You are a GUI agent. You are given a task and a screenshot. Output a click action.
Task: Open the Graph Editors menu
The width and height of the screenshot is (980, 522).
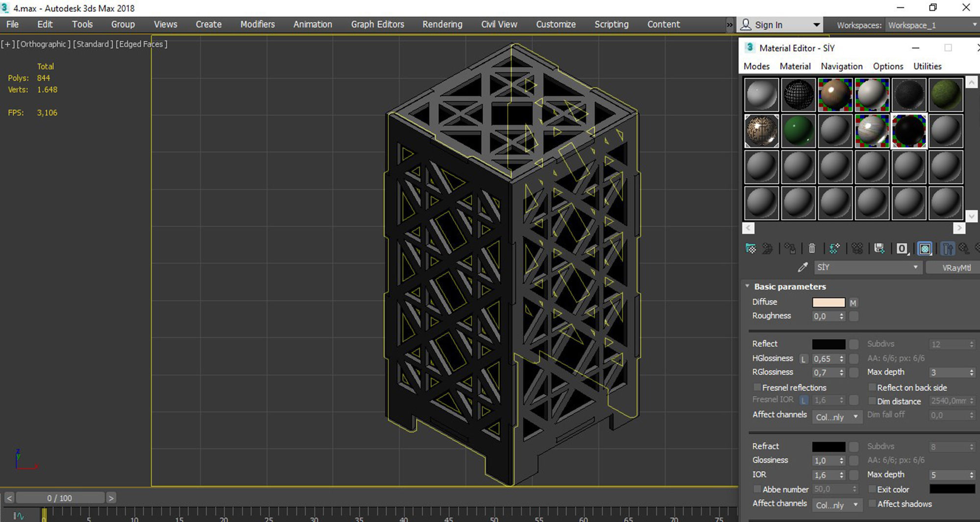(377, 24)
